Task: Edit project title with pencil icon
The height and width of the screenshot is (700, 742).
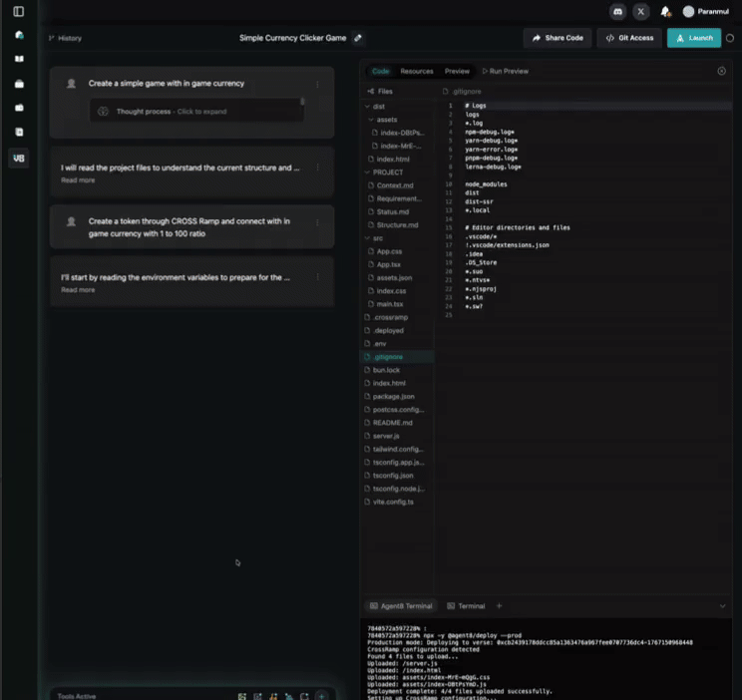Action: coord(358,38)
